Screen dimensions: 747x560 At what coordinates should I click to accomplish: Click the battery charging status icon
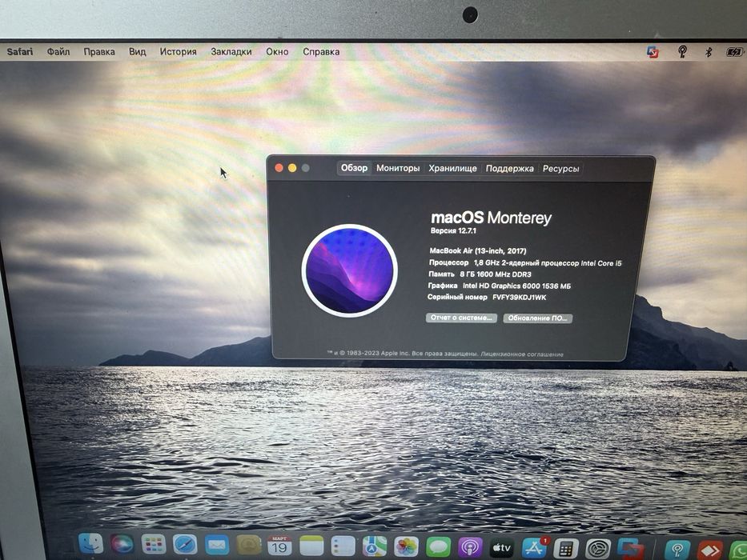pyautogui.click(x=734, y=52)
